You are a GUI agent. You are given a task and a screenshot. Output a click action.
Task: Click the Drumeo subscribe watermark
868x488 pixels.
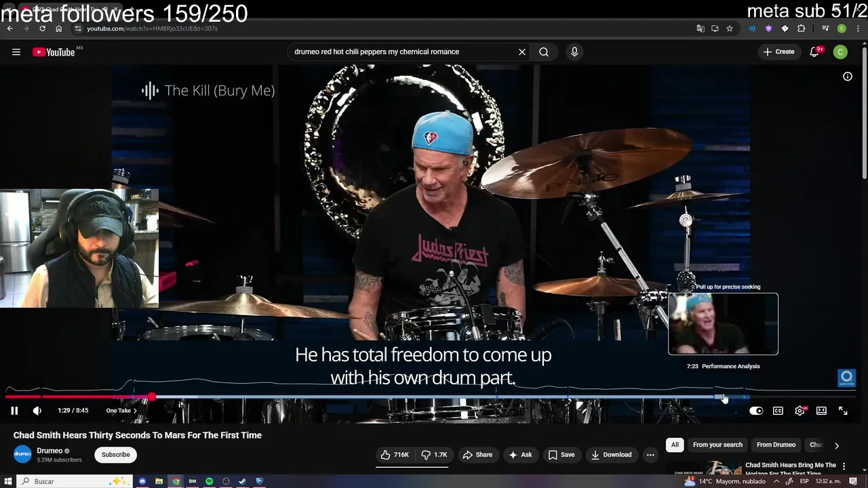click(847, 378)
